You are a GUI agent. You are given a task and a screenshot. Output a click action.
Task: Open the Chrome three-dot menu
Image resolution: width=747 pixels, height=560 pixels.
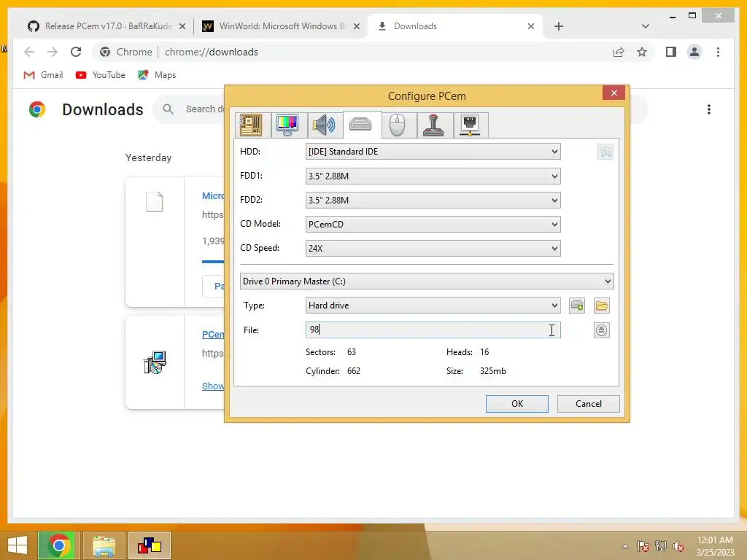[x=718, y=52]
